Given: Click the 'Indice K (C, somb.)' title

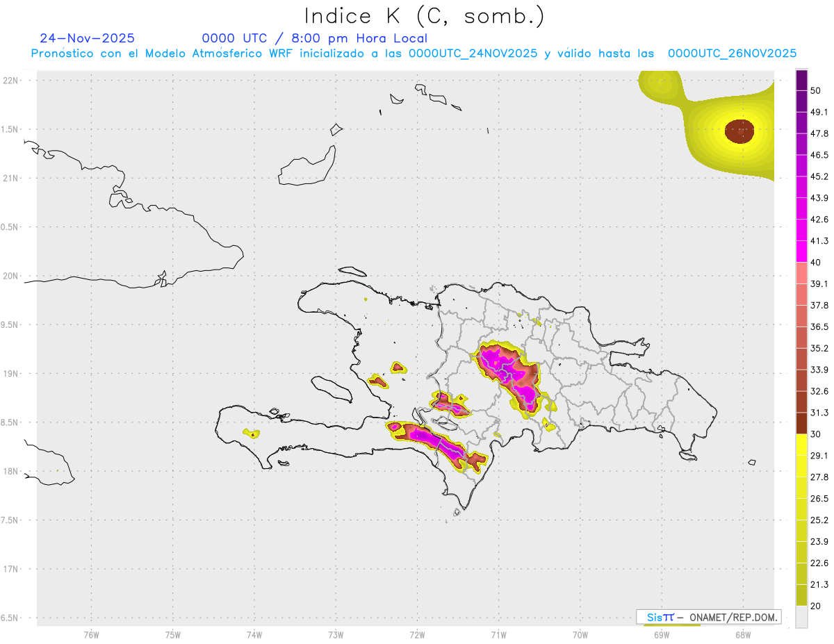Looking at the screenshot, I should pyautogui.click(x=425, y=15).
